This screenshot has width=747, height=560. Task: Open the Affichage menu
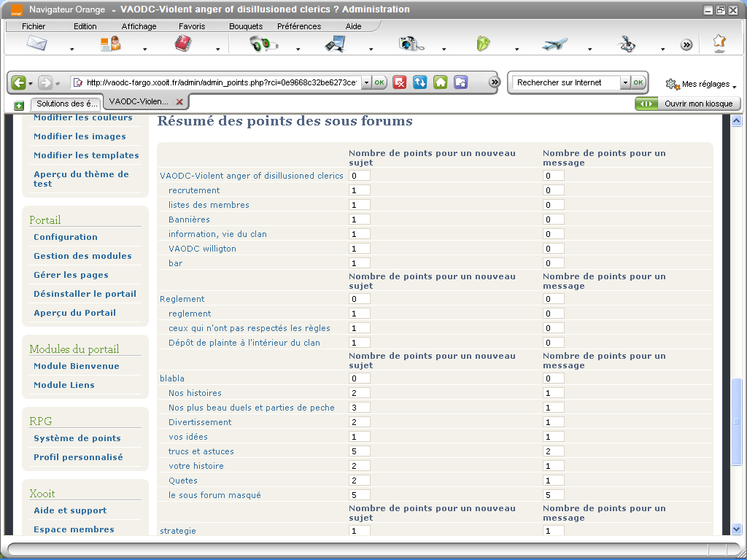[139, 26]
